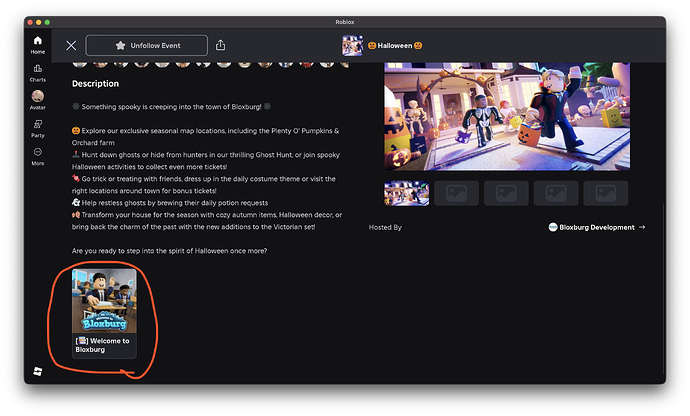Click the Halloween title in the header
This screenshot has height=416, width=690.
tap(395, 45)
